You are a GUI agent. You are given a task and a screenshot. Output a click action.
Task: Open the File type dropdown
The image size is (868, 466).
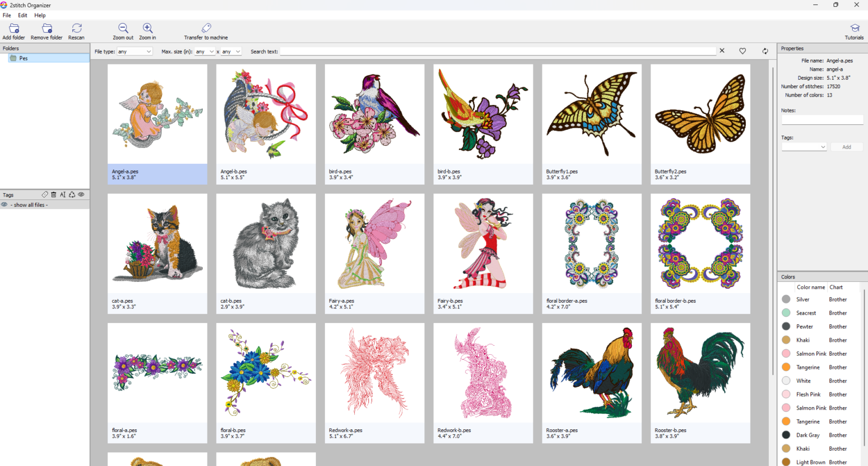134,51
